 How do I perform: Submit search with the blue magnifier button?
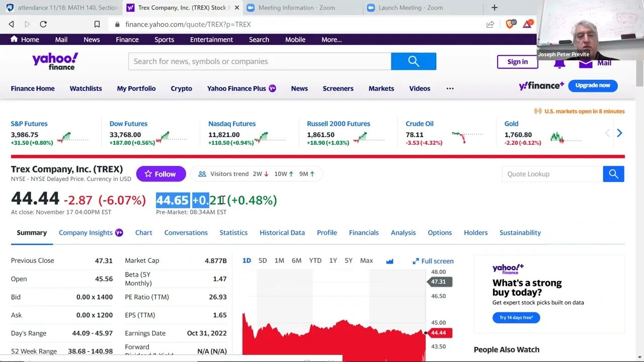point(414,61)
